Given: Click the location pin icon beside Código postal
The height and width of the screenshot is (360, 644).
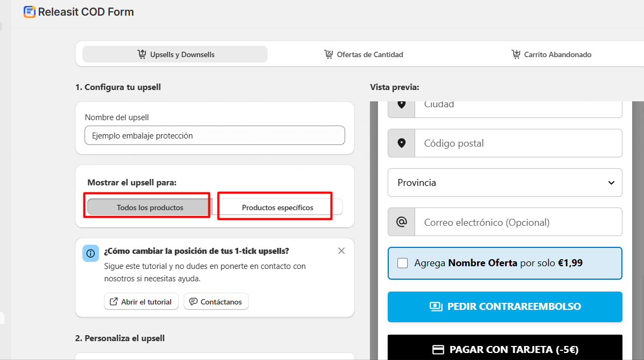Looking at the screenshot, I should [401, 143].
